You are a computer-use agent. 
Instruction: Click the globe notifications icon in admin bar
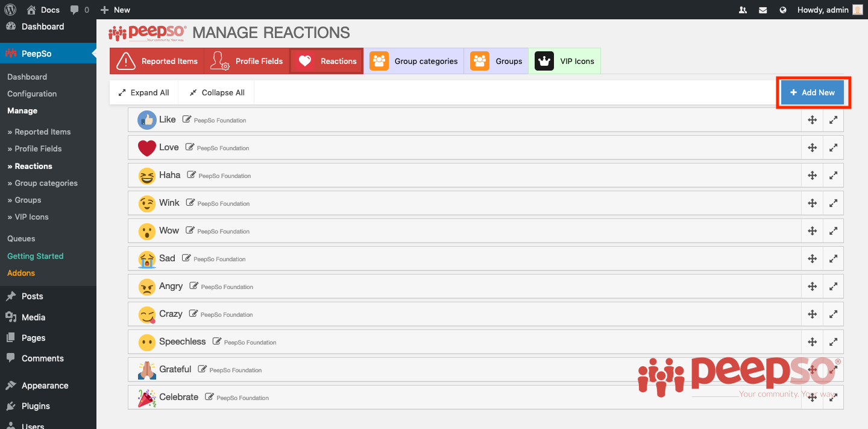[x=783, y=10]
